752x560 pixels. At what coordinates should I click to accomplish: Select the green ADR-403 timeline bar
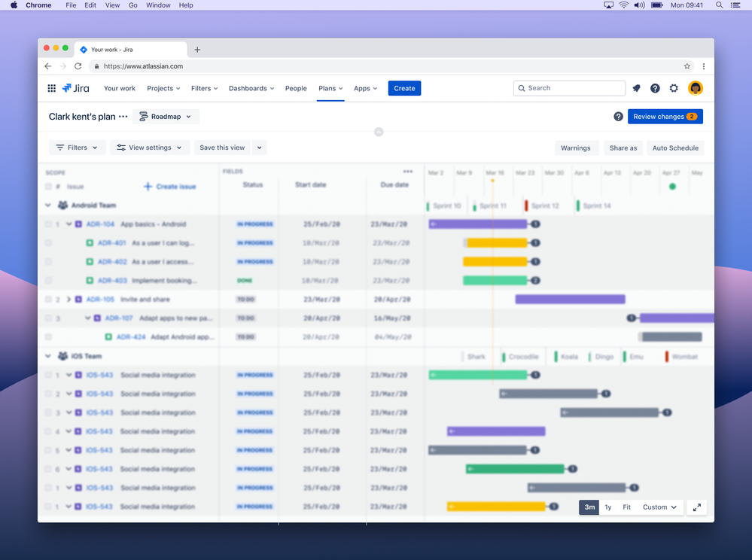point(495,281)
